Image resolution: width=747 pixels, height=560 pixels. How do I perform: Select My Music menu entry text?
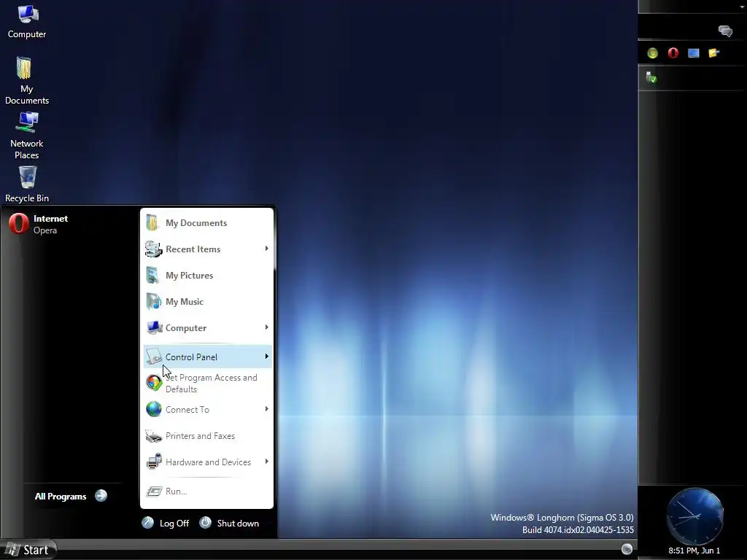(185, 301)
